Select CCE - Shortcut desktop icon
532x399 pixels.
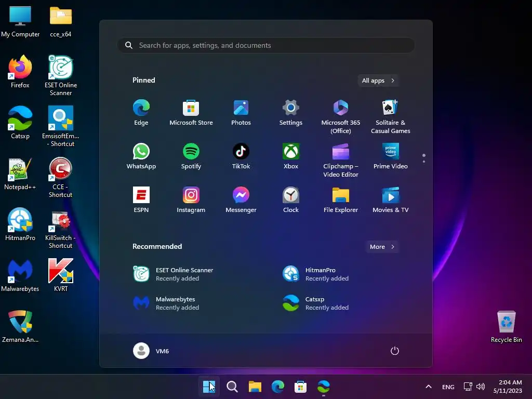click(x=61, y=177)
